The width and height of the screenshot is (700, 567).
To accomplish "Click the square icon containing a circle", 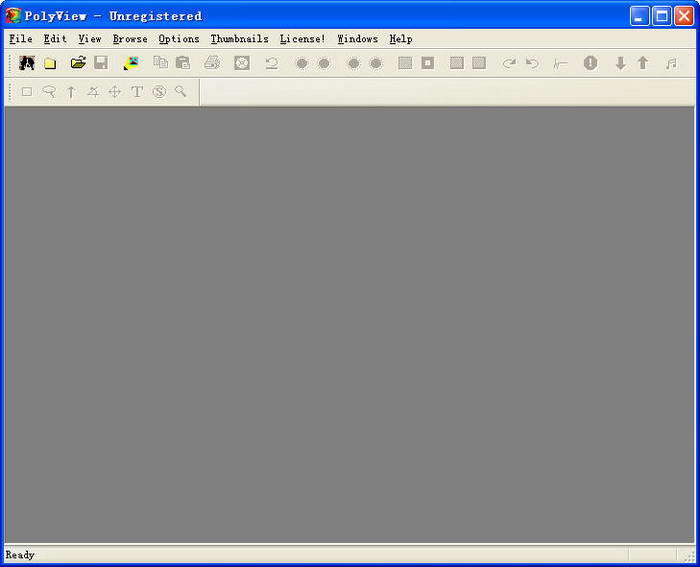I will [242, 63].
